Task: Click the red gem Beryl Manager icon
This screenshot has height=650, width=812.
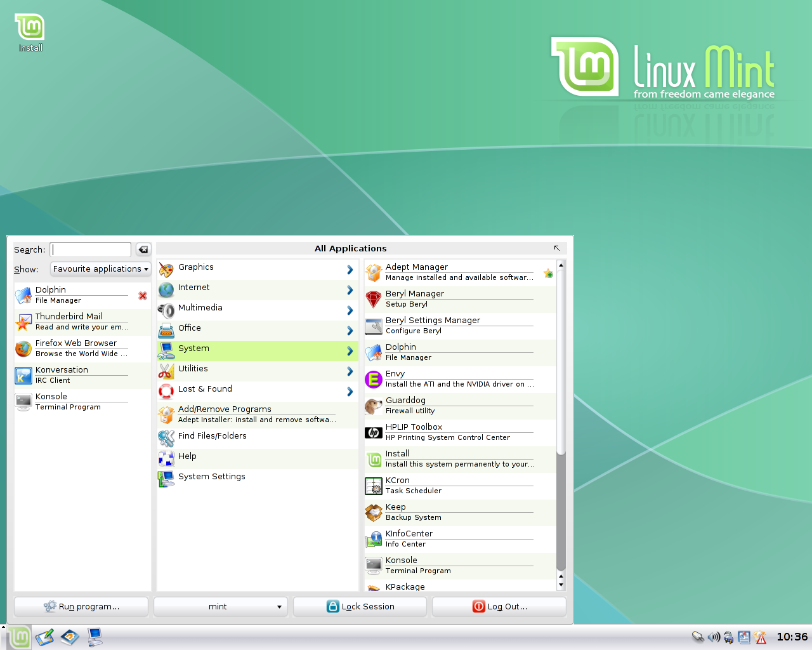Action: point(374,299)
